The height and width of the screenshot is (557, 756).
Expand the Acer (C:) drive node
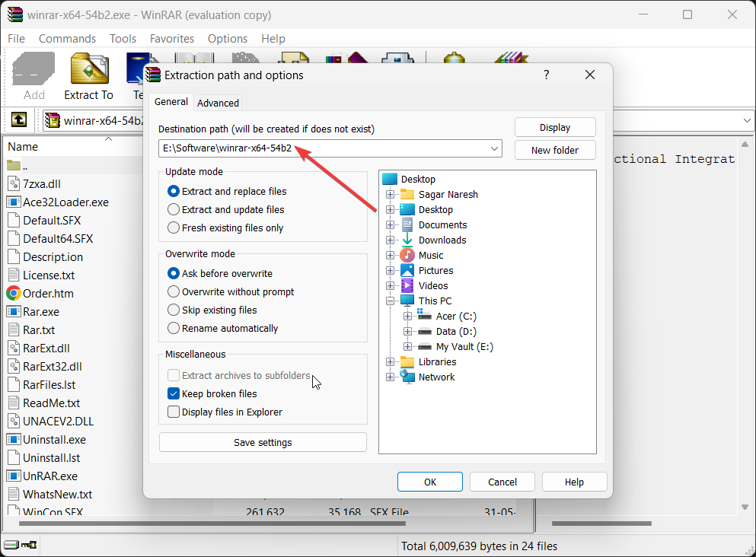click(407, 316)
